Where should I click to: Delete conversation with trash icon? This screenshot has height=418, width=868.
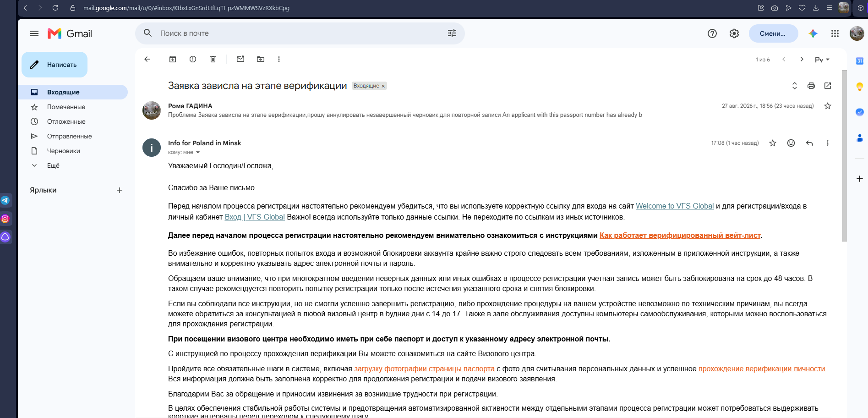(x=213, y=59)
